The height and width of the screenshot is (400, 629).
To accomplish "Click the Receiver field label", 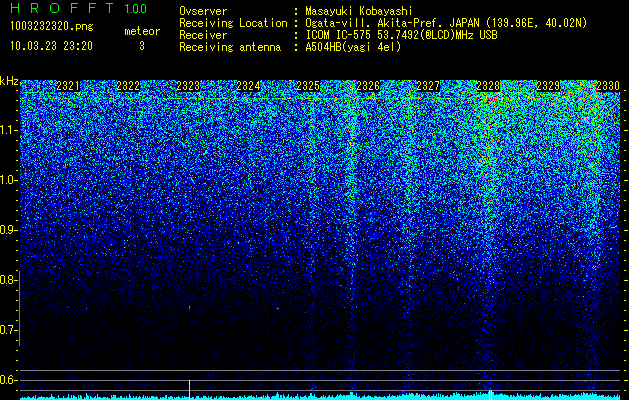I will tap(203, 35).
